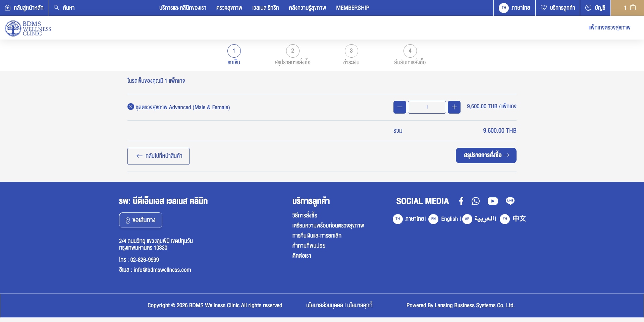Click the กลับไปที่หน้าสินค้า back button

pos(158,156)
